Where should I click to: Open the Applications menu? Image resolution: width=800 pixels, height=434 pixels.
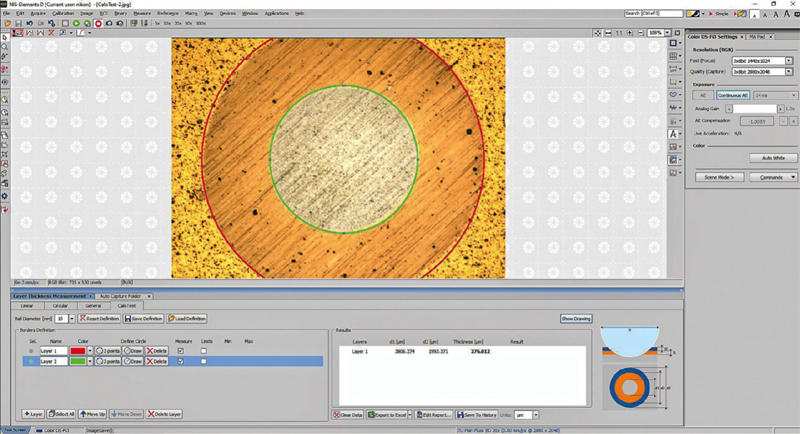click(277, 13)
